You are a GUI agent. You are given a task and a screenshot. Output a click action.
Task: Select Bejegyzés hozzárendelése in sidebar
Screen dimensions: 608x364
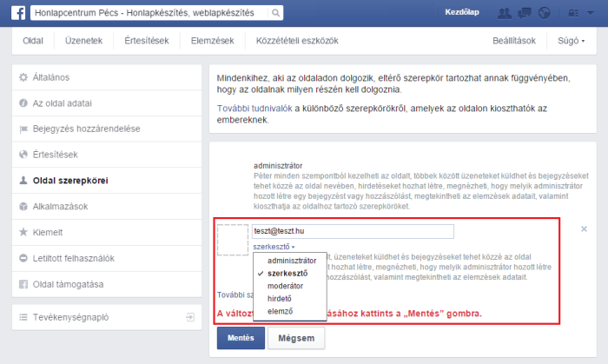tap(107, 129)
